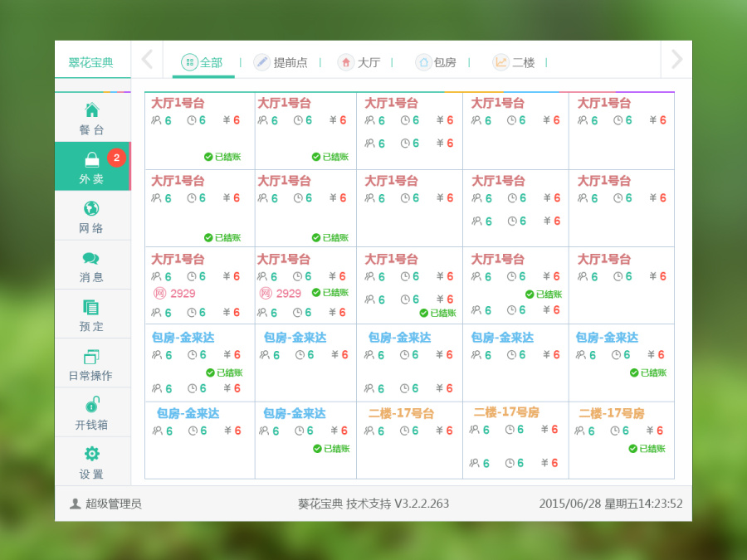
Task: Select the 大厅 tab
Action: pyautogui.click(x=360, y=61)
